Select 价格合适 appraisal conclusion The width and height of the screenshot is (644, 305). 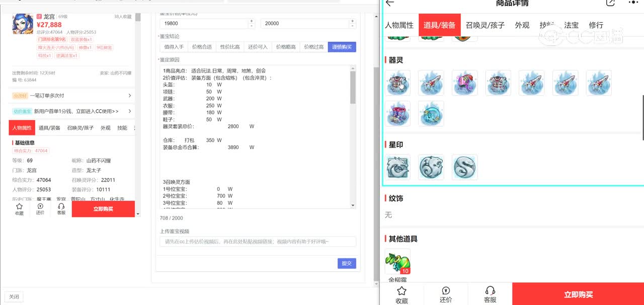202,47
